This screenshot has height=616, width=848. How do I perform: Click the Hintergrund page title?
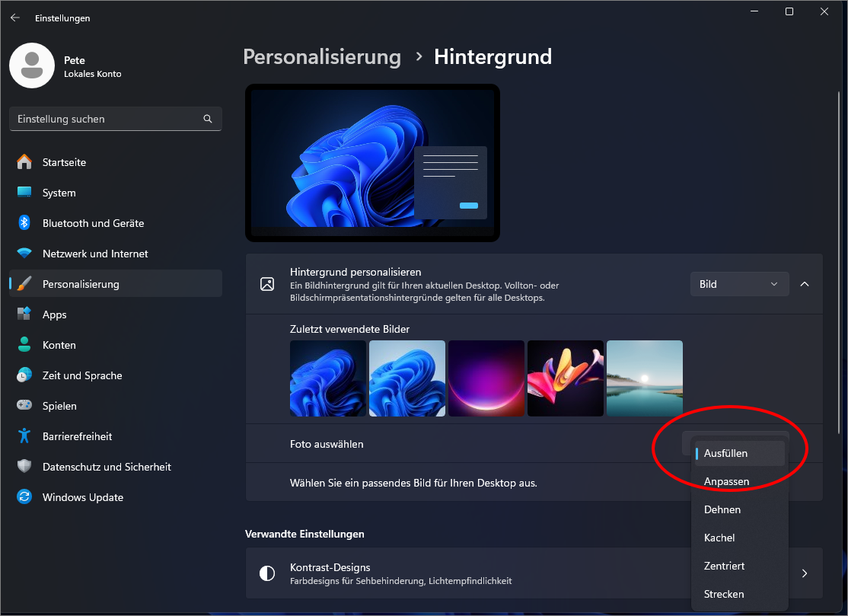pos(493,57)
